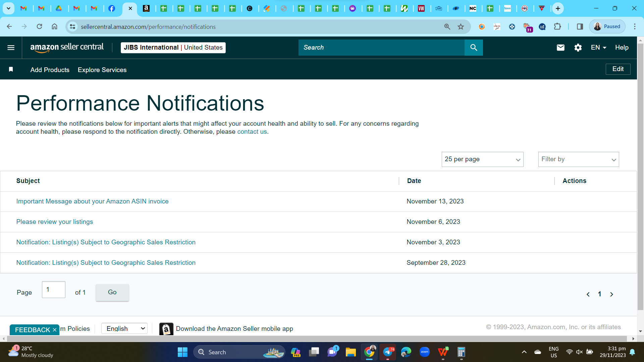
Task: Open the browser zoom magnifier icon
Action: [x=447, y=26]
